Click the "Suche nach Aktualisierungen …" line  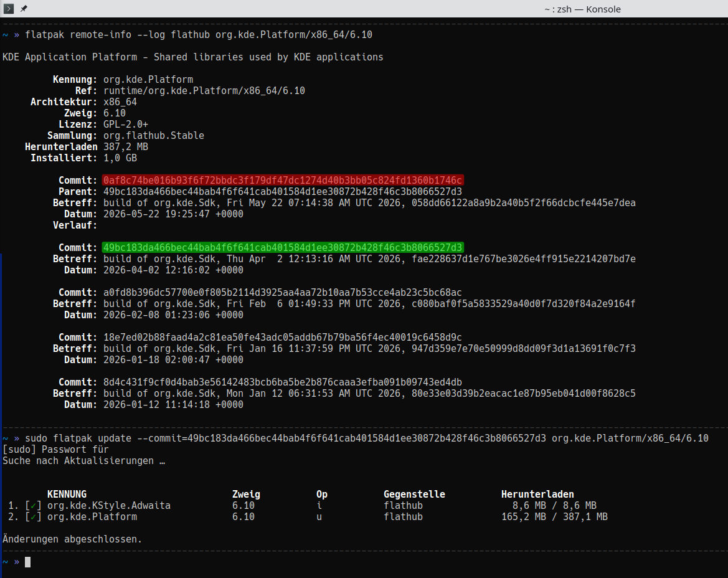[84, 461]
